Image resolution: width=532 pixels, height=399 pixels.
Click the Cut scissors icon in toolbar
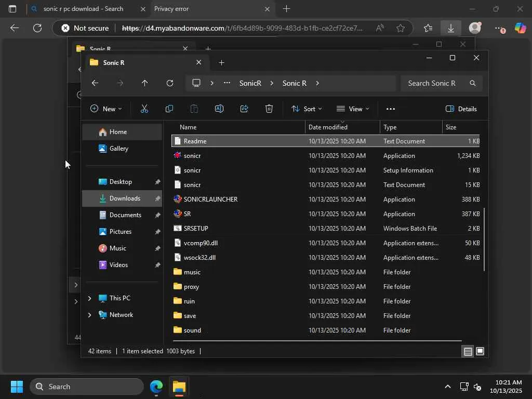(144, 109)
